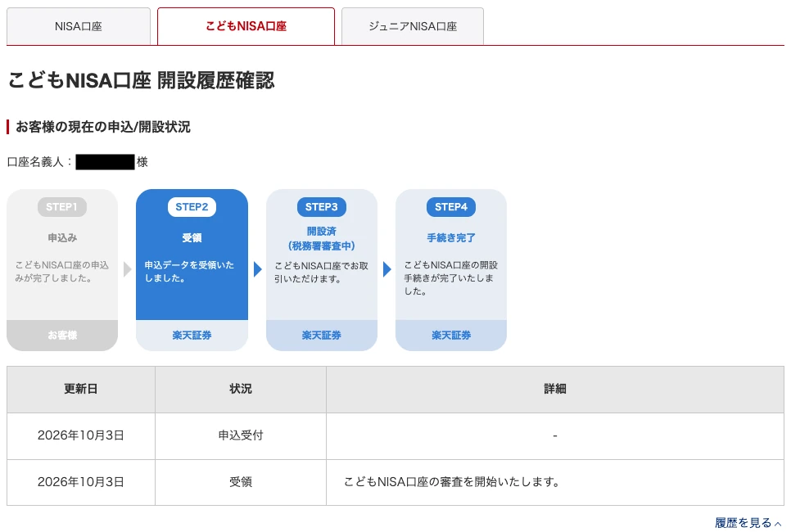This screenshot has height=532, width=791.
Task: Click the 申込受付 status cell
Action: pos(241,435)
